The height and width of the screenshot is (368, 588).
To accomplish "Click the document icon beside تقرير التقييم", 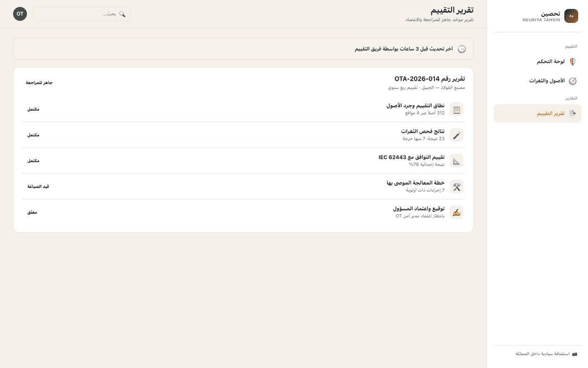I will coord(573,113).
